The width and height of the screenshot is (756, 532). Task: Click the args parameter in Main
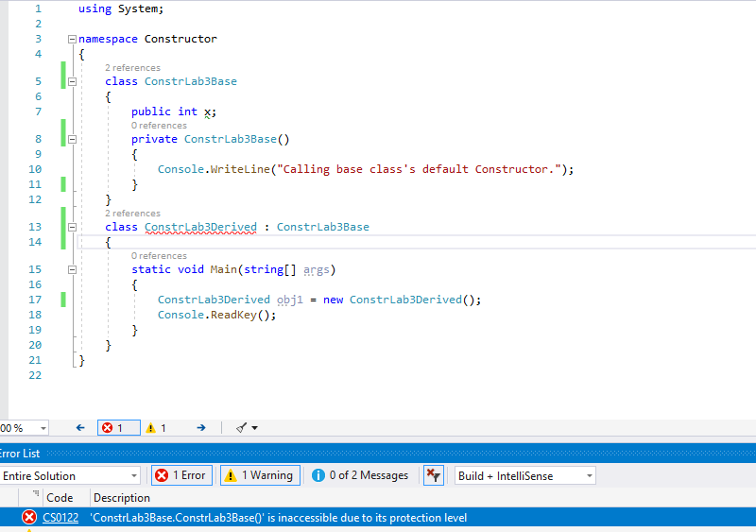317,269
